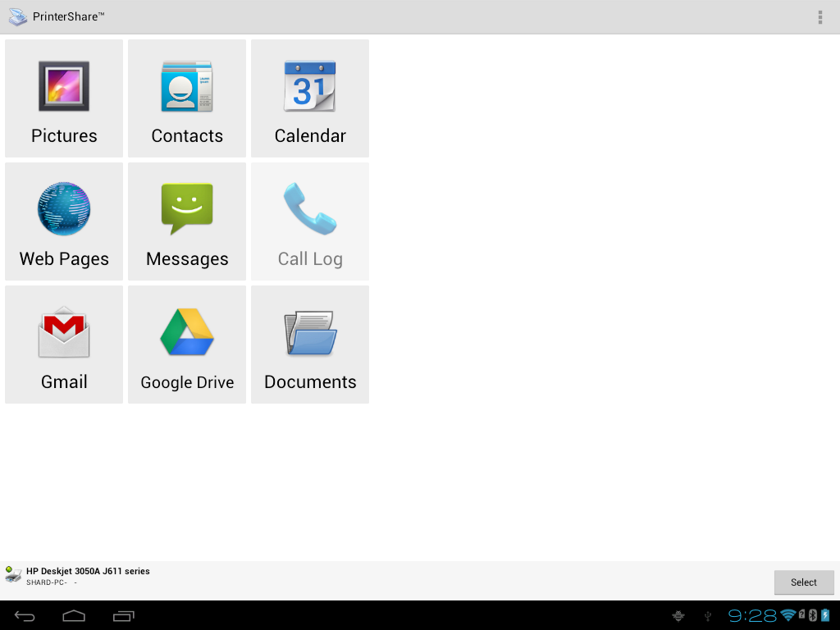Click the HP Deskjet 3050A J611 series printer name
This screenshot has width=840, height=630.
coord(88,571)
